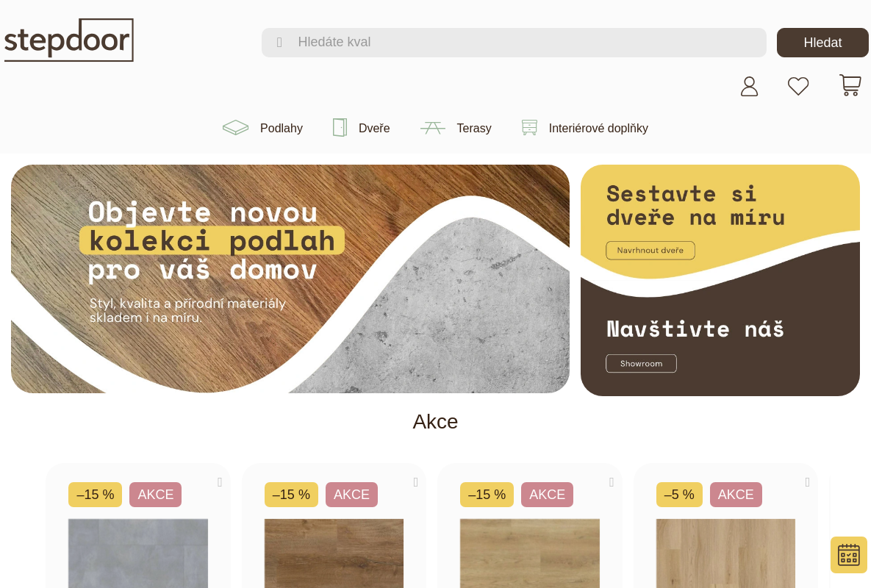This screenshot has width=882, height=588.
Task: Click the terrace table icon
Action: tap(433, 128)
